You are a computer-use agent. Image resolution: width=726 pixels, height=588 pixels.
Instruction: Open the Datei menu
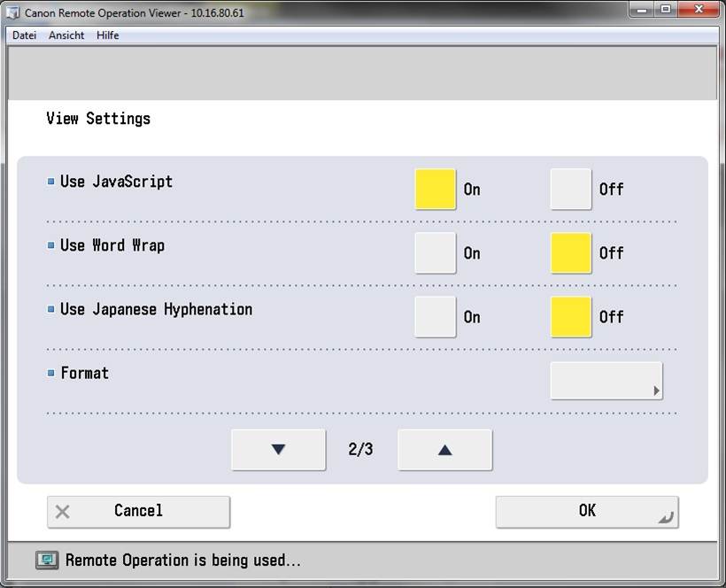click(24, 35)
